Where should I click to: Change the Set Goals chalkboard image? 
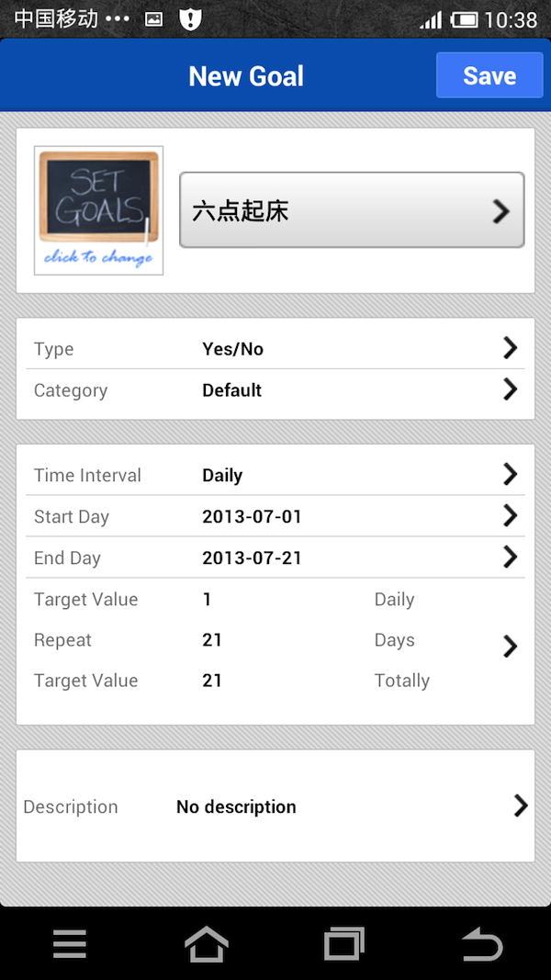[98, 210]
